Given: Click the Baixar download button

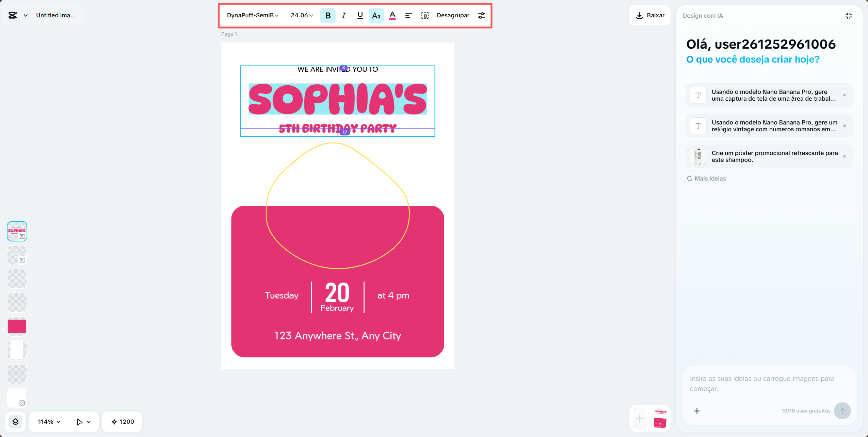Looking at the screenshot, I should pyautogui.click(x=650, y=16).
